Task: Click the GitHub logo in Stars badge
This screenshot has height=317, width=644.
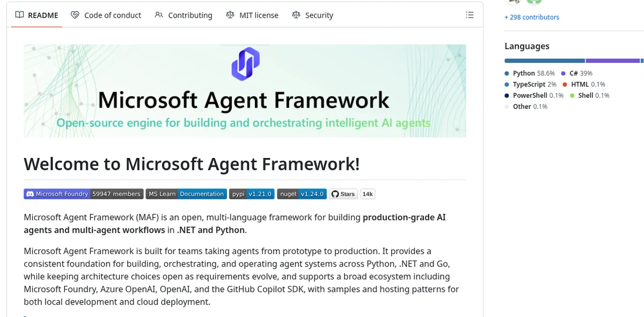Action: pos(335,194)
